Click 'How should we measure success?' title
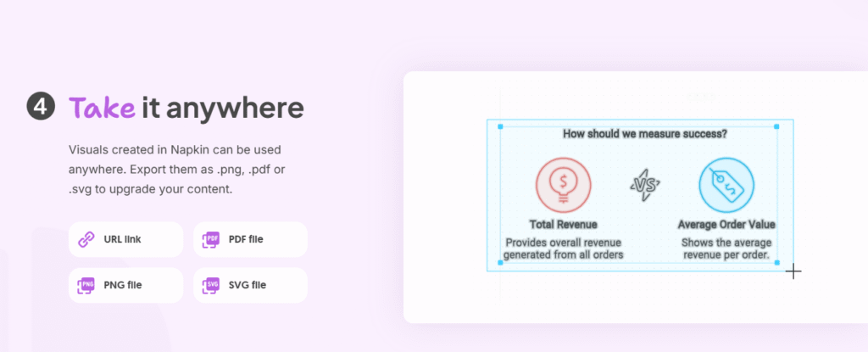This screenshot has width=868, height=352. pos(645,134)
